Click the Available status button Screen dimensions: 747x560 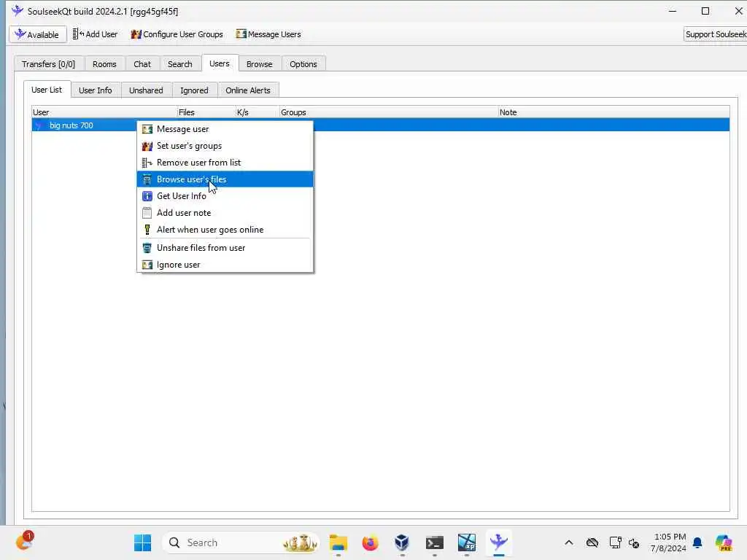coord(38,34)
